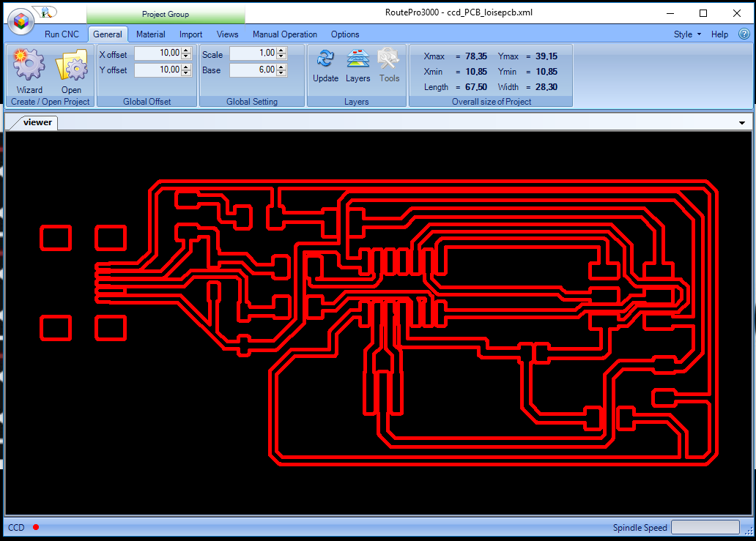The image size is (756, 541).
Task: Click the quick access toolbar icon
Action: point(46,12)
